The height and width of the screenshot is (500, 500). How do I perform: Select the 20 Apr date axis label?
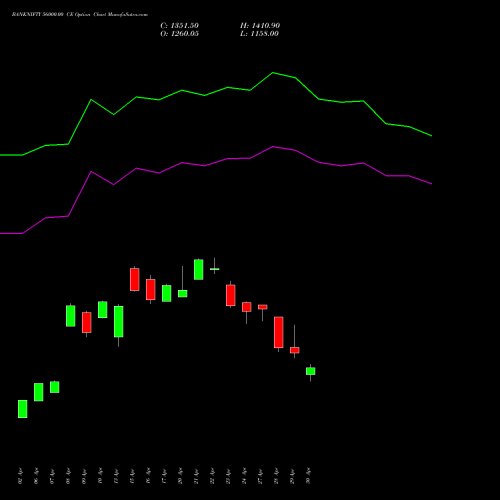[x=180, y=477]
